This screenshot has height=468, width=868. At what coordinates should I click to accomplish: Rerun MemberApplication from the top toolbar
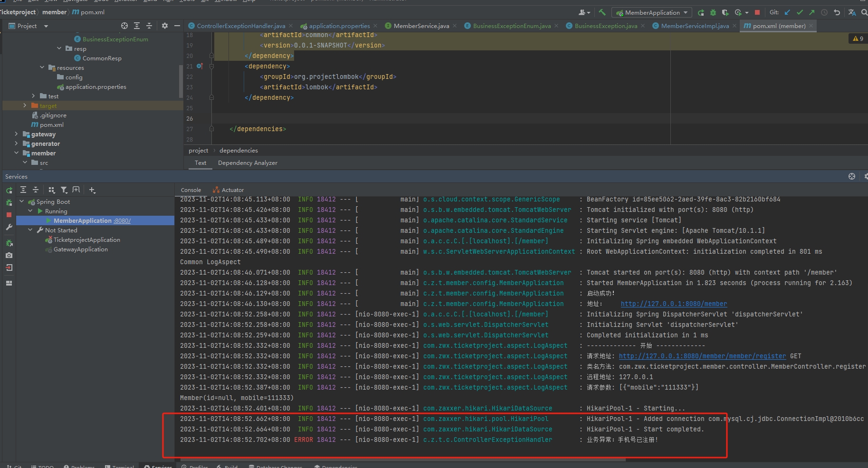pyautogui.click(x=701, y=13)
